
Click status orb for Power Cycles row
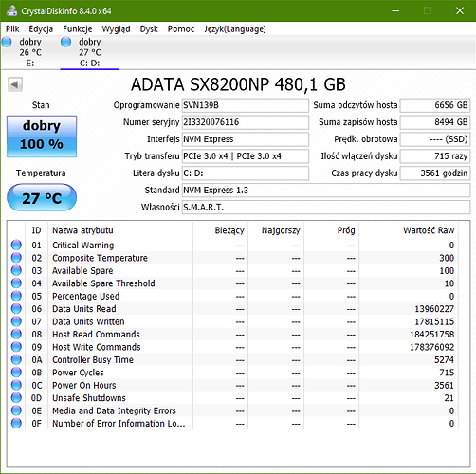tap(16, 373)
